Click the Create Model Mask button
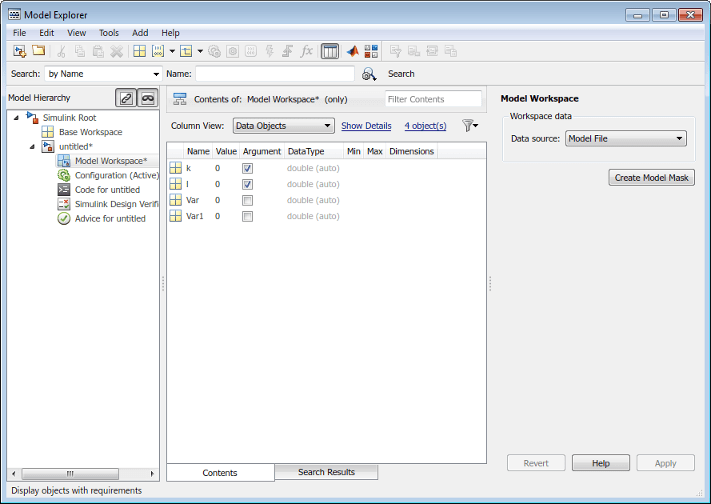 652,178
